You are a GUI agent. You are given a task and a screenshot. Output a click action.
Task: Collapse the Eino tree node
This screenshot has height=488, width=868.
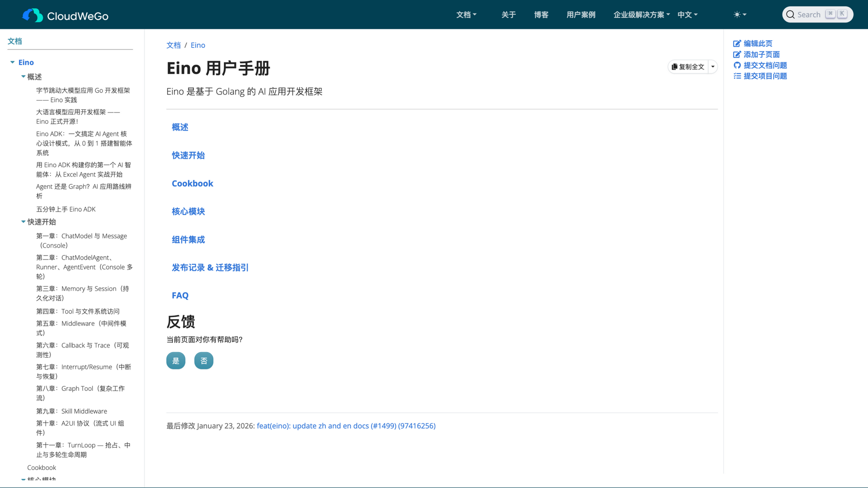12,62
